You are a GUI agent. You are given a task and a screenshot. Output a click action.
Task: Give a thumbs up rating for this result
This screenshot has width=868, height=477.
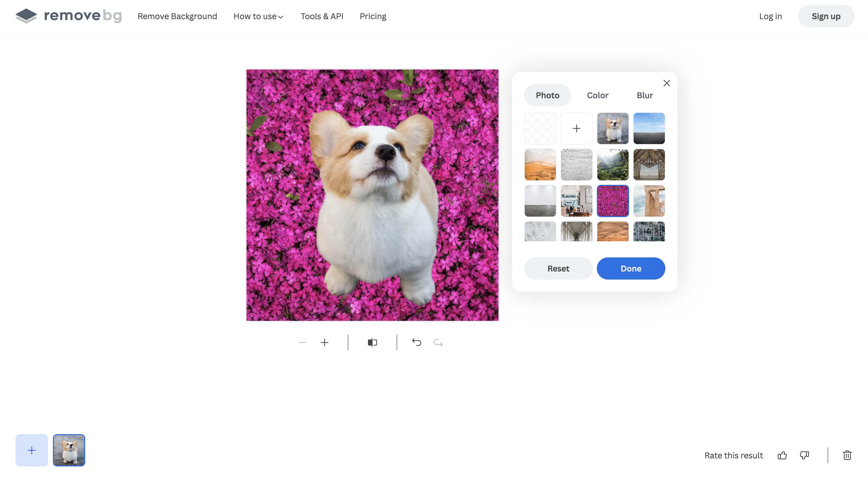tap(782, 455)
